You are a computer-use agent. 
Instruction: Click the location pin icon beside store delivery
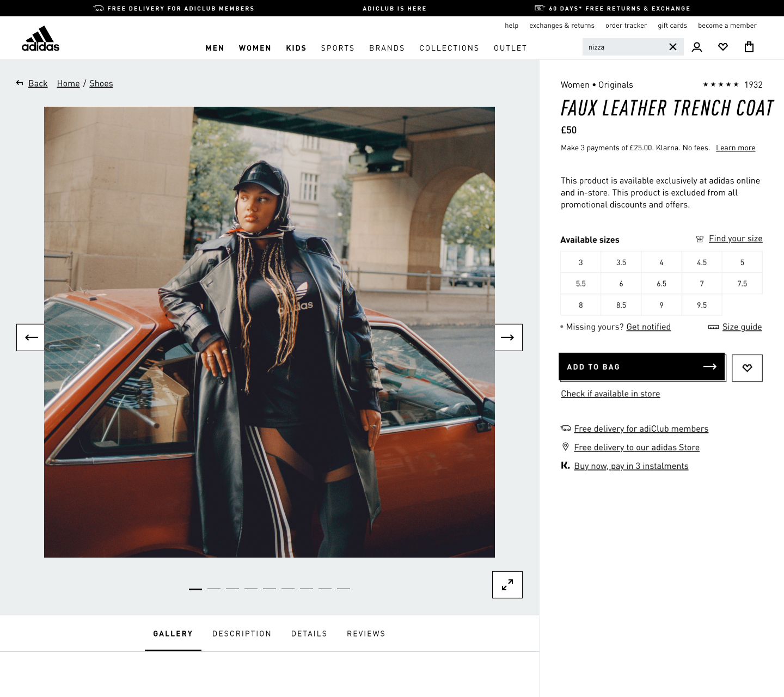(x=566, y=447)
